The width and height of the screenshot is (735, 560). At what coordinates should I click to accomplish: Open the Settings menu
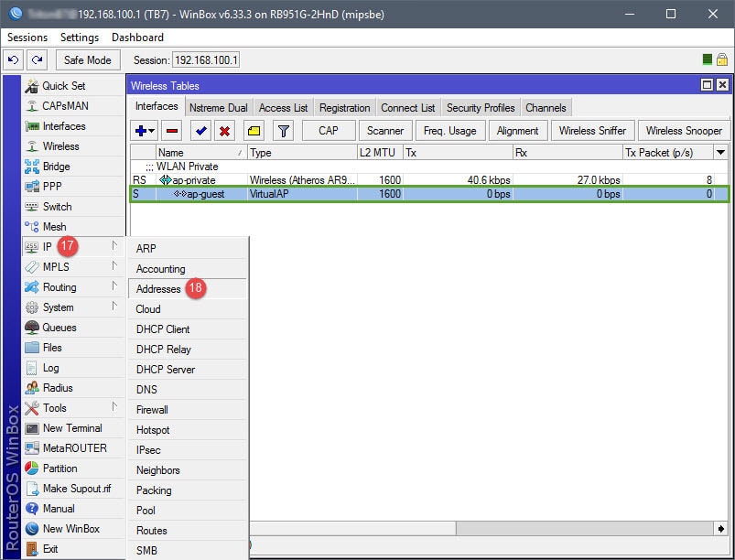pyautogui.click(x=80, y=38)
